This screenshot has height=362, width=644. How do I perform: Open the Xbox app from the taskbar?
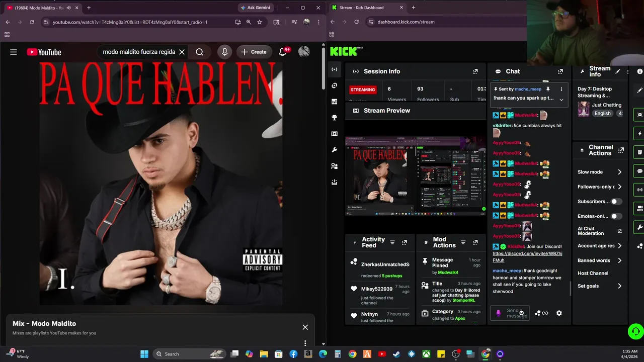click(426, 354)
